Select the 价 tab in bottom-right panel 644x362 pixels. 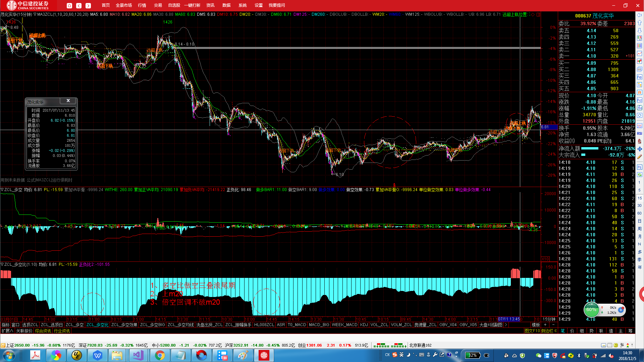pos(572,331)
